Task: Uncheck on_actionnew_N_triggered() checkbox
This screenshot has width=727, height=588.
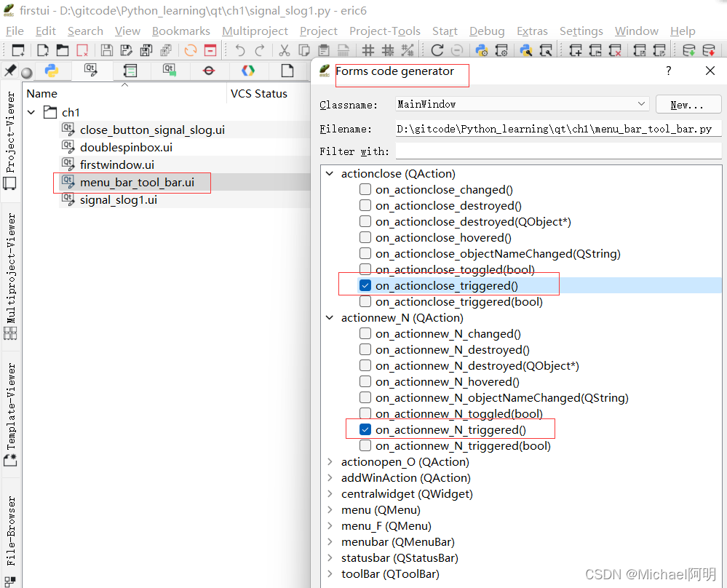Action: [x=365, y=429]
